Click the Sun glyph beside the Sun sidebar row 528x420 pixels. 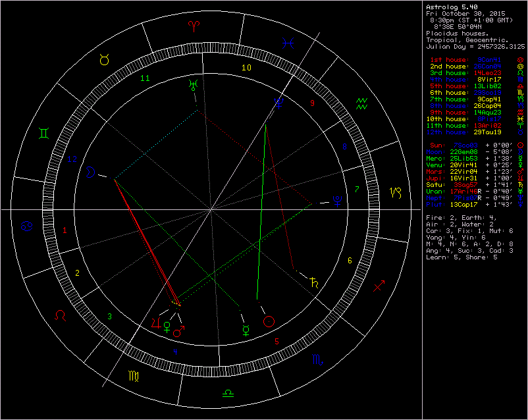521,145
